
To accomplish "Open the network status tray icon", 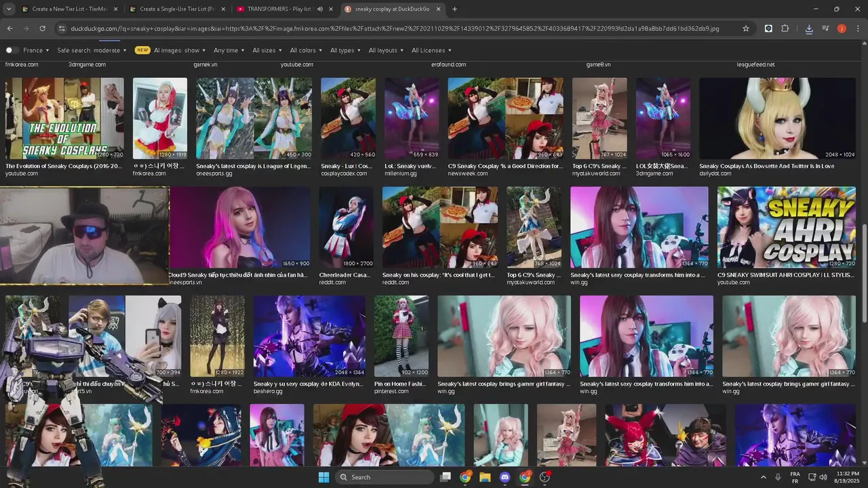I will coord(812,477).
